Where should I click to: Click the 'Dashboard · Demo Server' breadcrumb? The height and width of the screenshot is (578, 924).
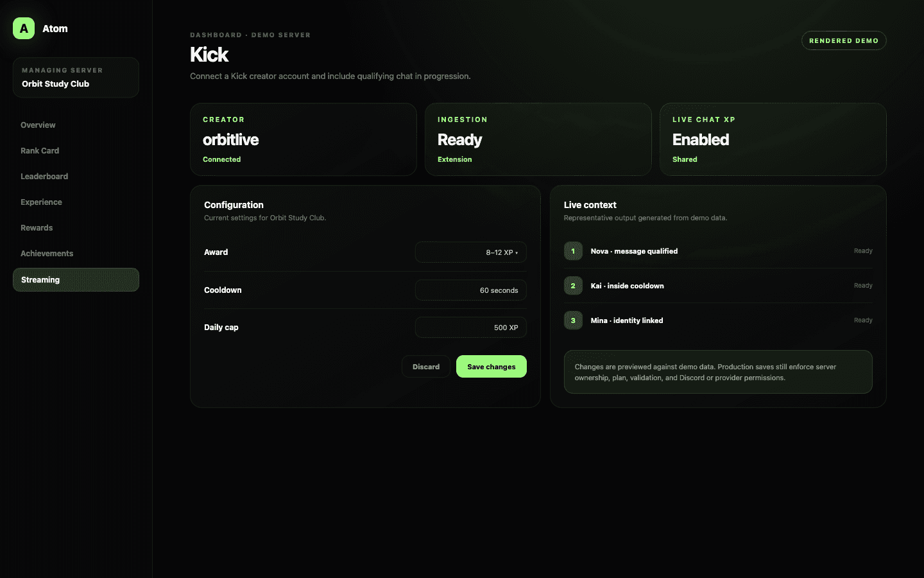click(x=250, y=35)
